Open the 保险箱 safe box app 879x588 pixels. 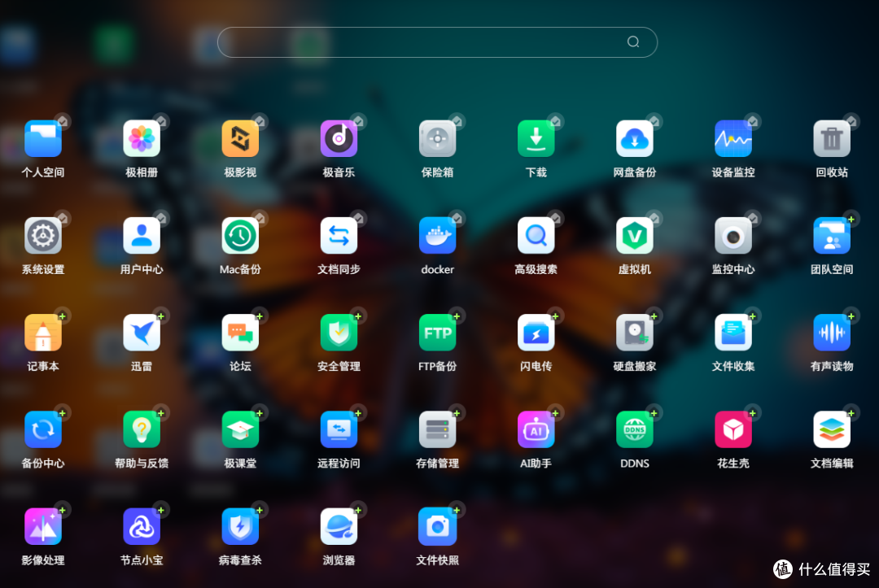click(x=437, y=138)
